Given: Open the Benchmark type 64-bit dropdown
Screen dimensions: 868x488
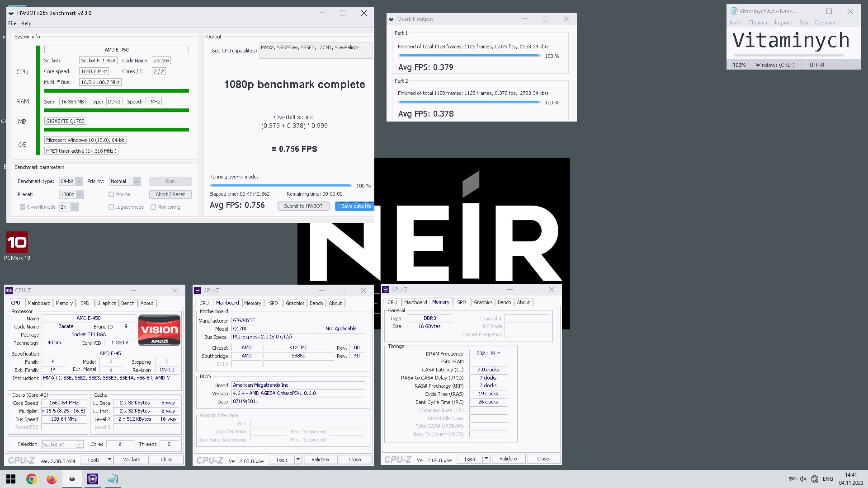Looking at the screenshot, I should pyautogui.click(x=71, y=181).
